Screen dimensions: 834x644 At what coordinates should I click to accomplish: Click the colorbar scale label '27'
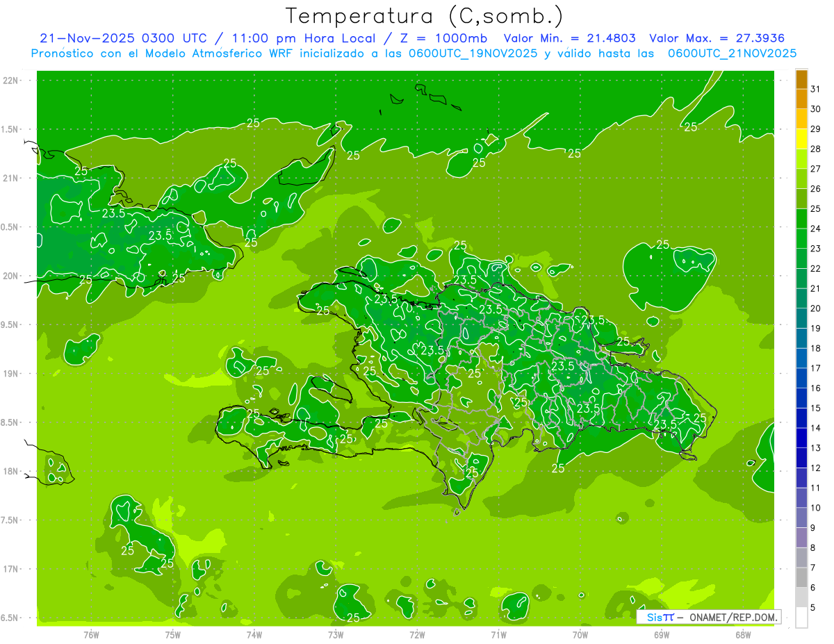pos(816,169)
